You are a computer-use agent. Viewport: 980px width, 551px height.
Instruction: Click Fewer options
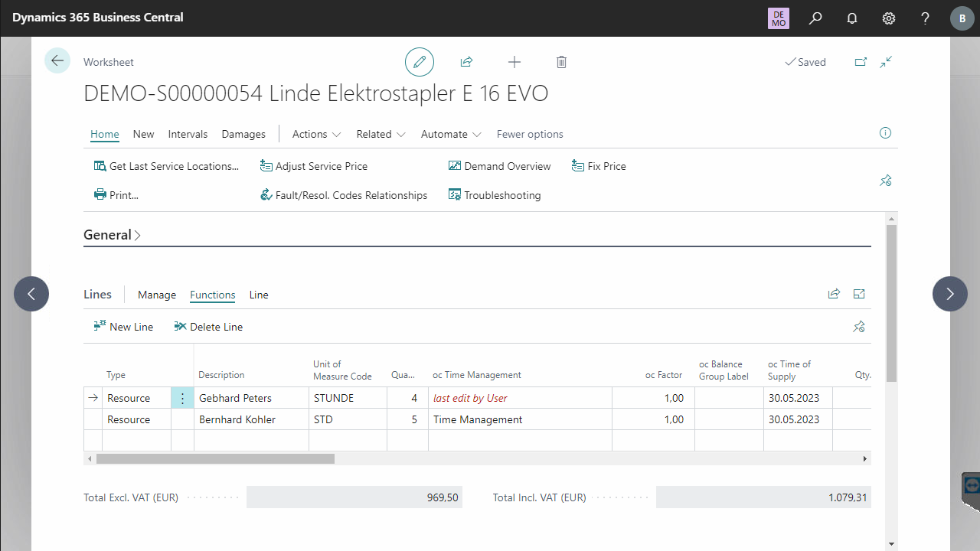pyautogui.click(x=530, y=134)
